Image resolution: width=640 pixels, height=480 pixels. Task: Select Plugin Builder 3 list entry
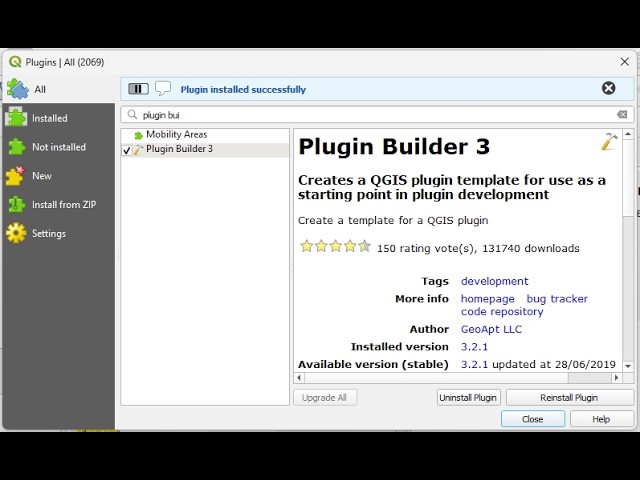[205, 149]
